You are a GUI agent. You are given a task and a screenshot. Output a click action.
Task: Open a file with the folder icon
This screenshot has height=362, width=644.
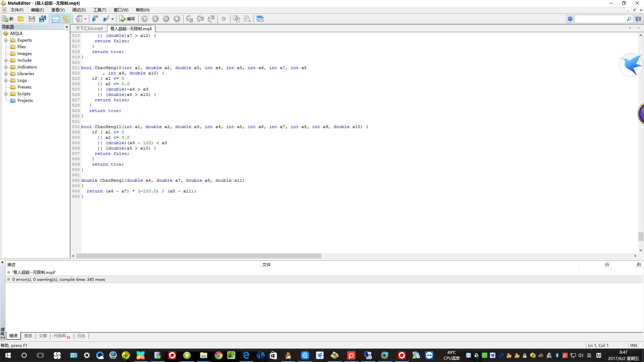pyautogui.click(x=21, y=19)
